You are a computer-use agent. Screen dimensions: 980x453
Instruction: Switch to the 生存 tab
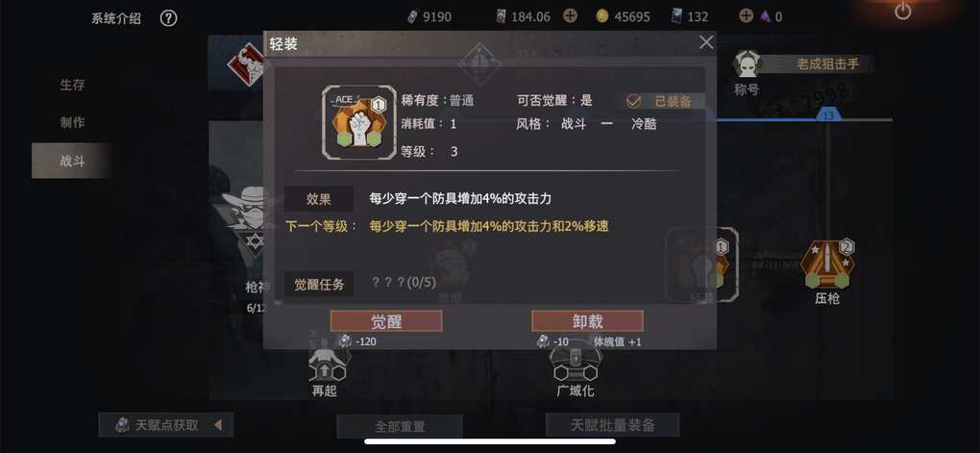72,85
